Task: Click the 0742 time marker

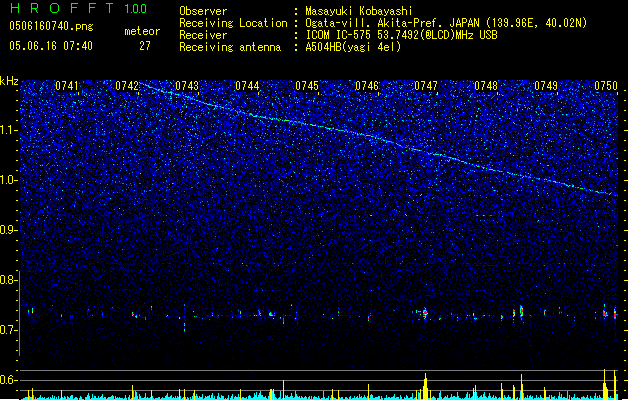Action: pos(127,86)
